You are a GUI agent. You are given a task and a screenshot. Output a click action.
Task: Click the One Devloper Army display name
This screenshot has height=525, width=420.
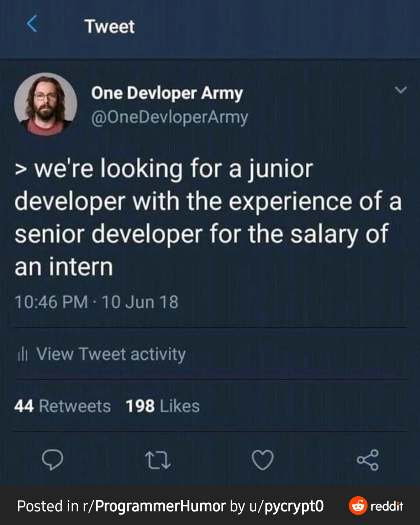point(167,93)
